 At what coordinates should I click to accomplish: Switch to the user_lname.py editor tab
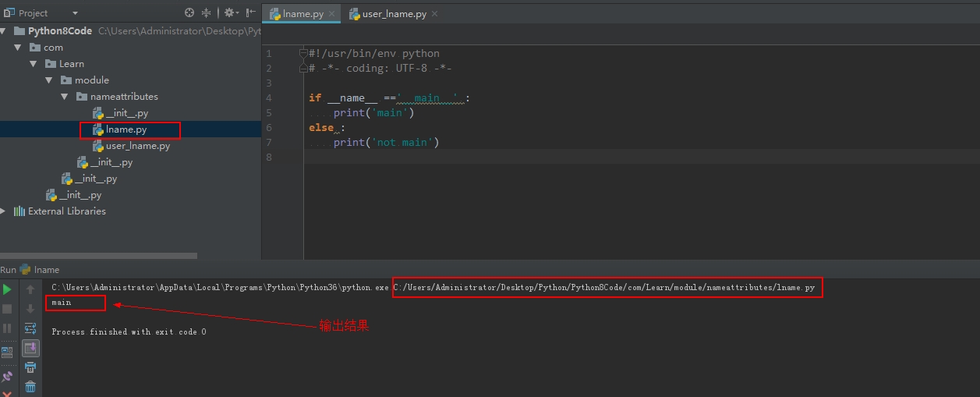point(394,14)
